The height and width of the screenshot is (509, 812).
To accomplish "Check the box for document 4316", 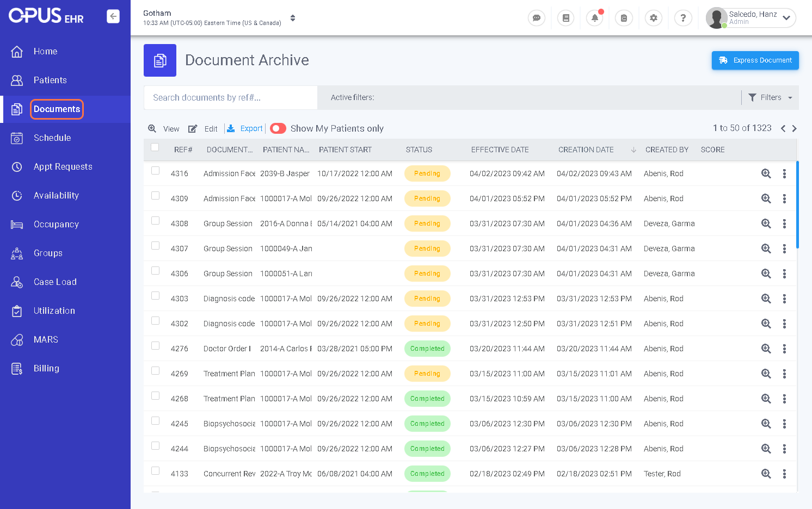I will click(x=155, y=171).
